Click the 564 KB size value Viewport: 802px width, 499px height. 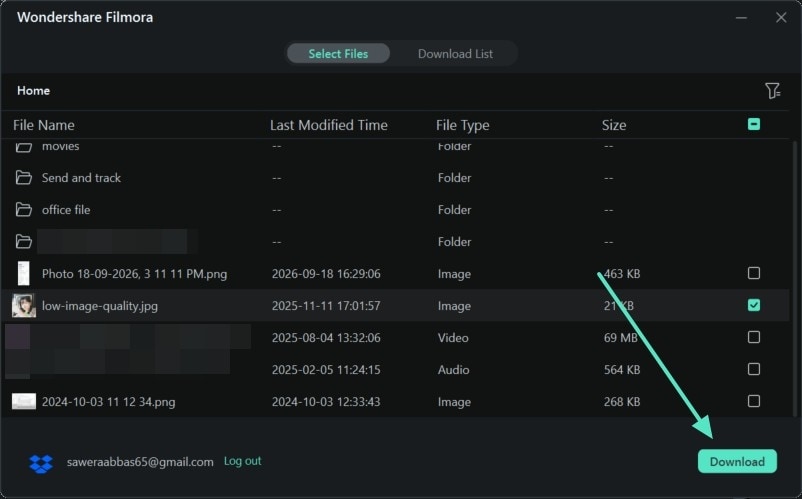pyautogui.click(x=622, y=370)
